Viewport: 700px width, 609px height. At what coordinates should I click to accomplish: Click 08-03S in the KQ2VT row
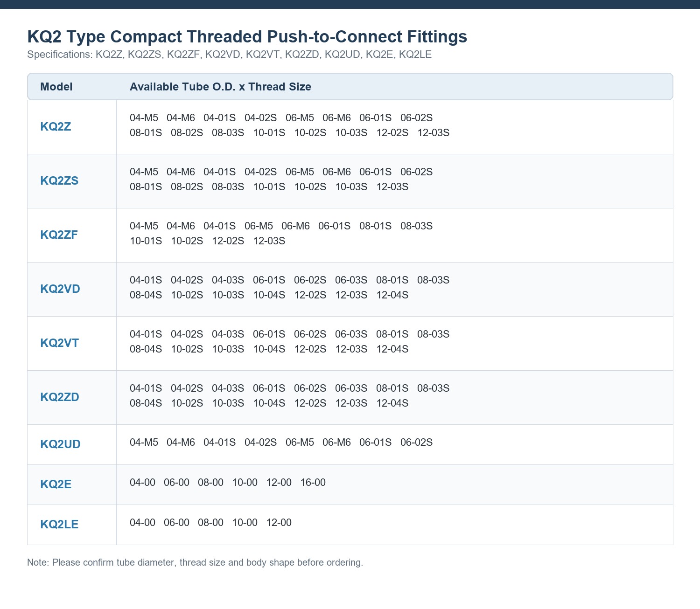click(434, 334)
